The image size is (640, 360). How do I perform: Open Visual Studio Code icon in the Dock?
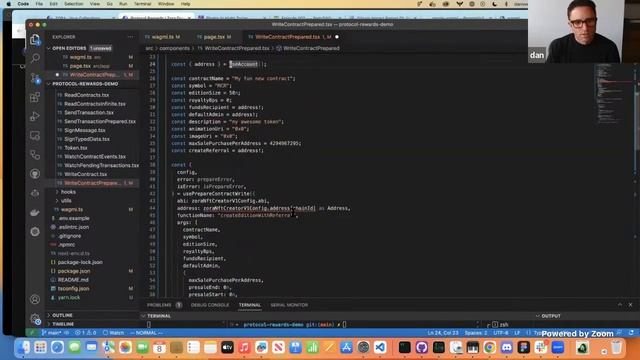point(380,347)
